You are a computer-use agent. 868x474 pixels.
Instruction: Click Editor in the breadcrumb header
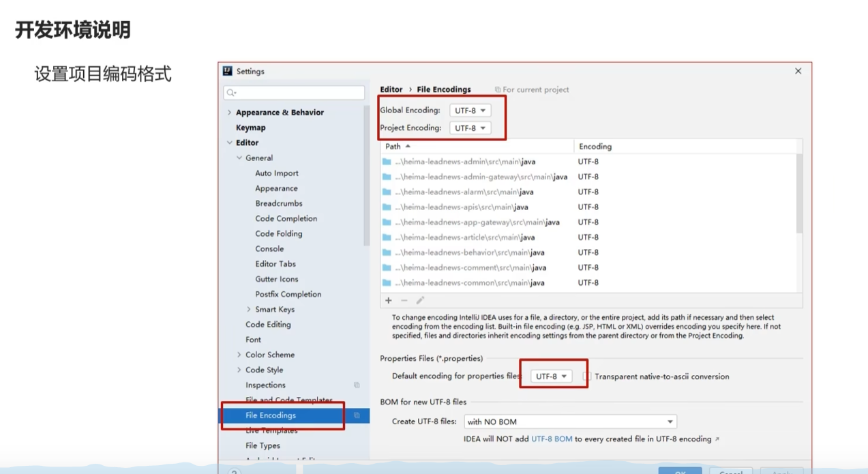pos(391,89)
